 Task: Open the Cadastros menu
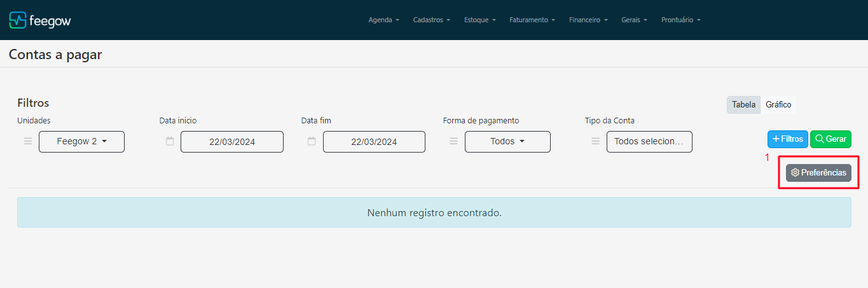(x=431, y=20)
